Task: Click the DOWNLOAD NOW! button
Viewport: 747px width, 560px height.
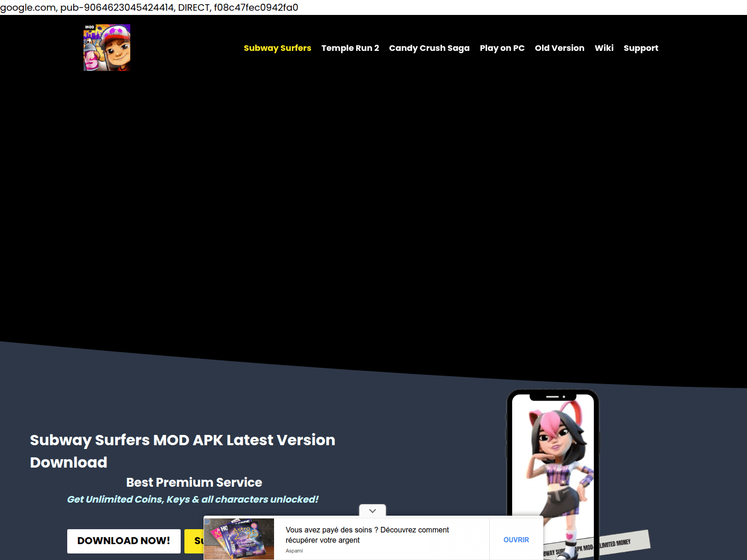Action: [x=124, y=541]
